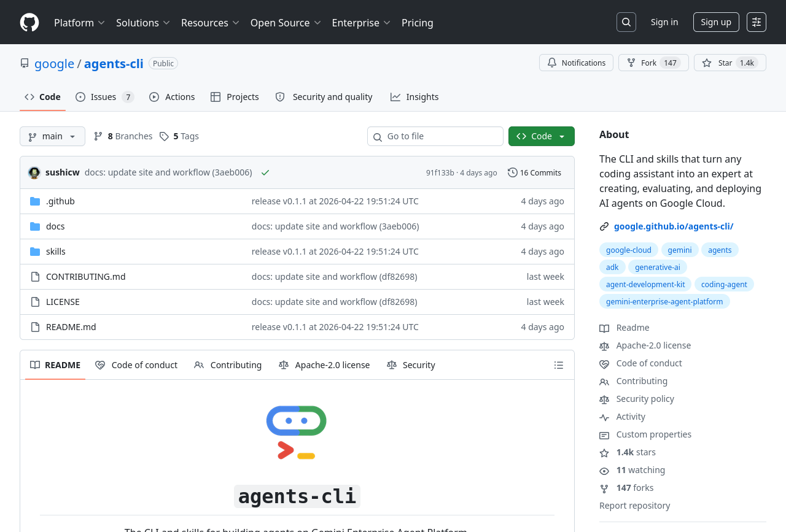The height and width of the screenshot is (532, 786).
Task: Select the Apache-2.0 license README tab
Action: pyautogui.click(x=324, y=365)
